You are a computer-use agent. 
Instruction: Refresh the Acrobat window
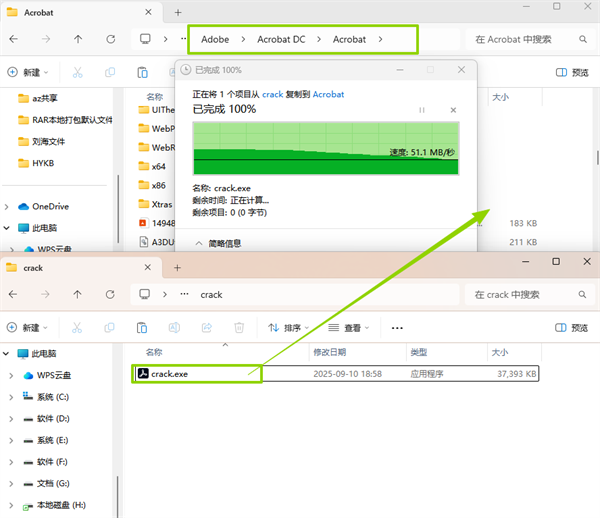[111, 39]
